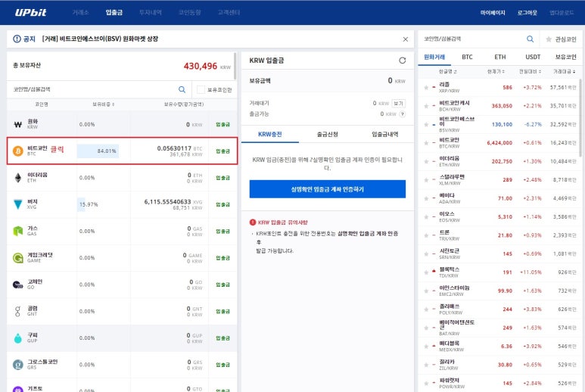Go to 마이페이지
Screen dimensions: 585x392
493,13
